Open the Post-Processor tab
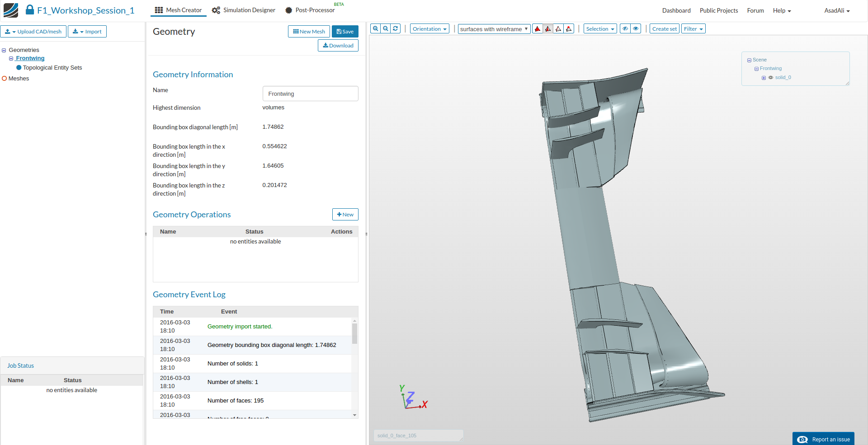The width and height of the screenshot is (868, 445). [310, 10]
